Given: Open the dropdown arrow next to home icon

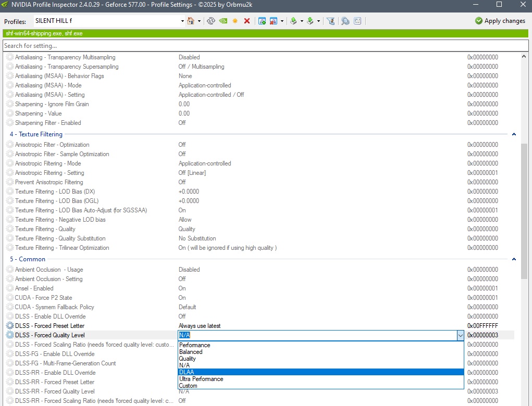Looking at the screenshot, I should click(199, 21).
